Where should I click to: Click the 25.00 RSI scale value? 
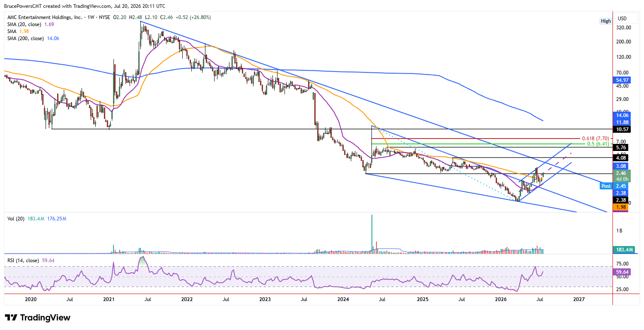622,289
